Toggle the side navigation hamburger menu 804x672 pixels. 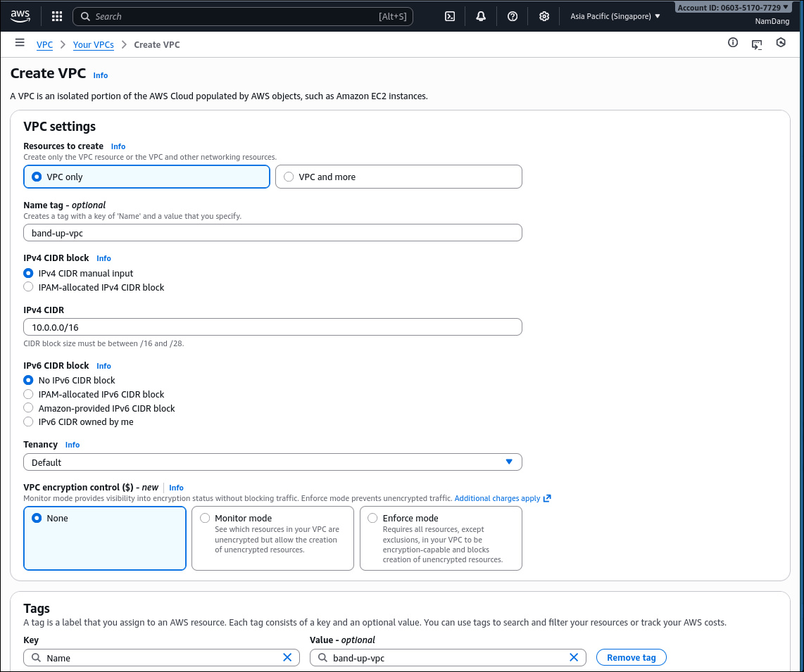(20, 44)
